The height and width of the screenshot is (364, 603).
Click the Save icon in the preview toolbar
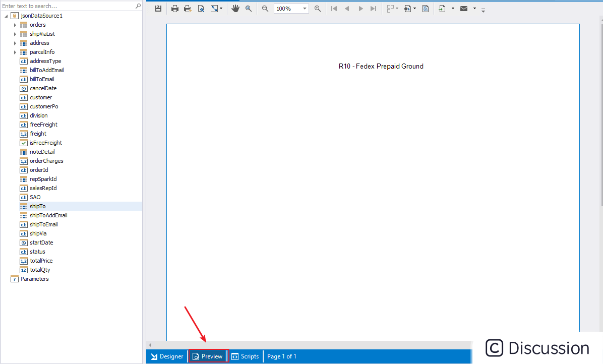coord(158,9)
